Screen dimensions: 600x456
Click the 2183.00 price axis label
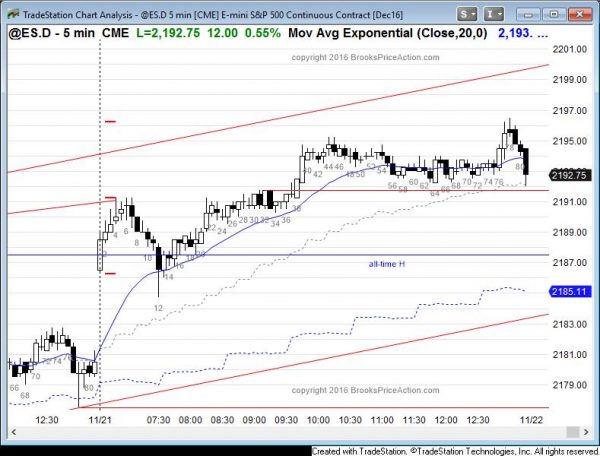coord(569,324)
